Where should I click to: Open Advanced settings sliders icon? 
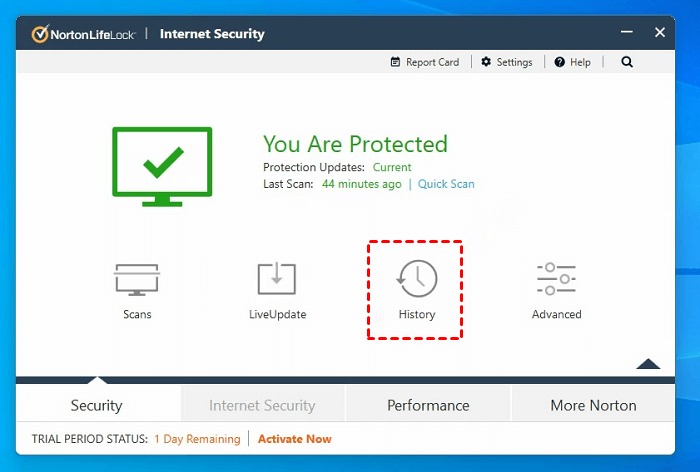tap(556, 279)
